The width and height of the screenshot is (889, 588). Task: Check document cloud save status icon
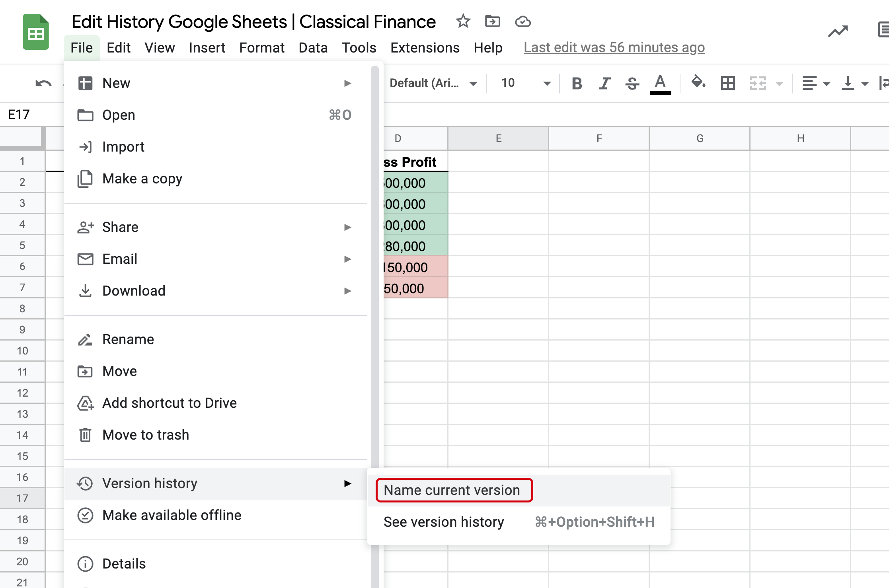523,22
